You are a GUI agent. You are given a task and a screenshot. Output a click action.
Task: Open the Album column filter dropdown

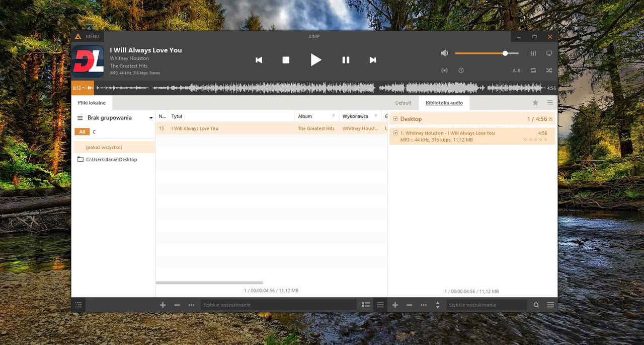point(333,116)
